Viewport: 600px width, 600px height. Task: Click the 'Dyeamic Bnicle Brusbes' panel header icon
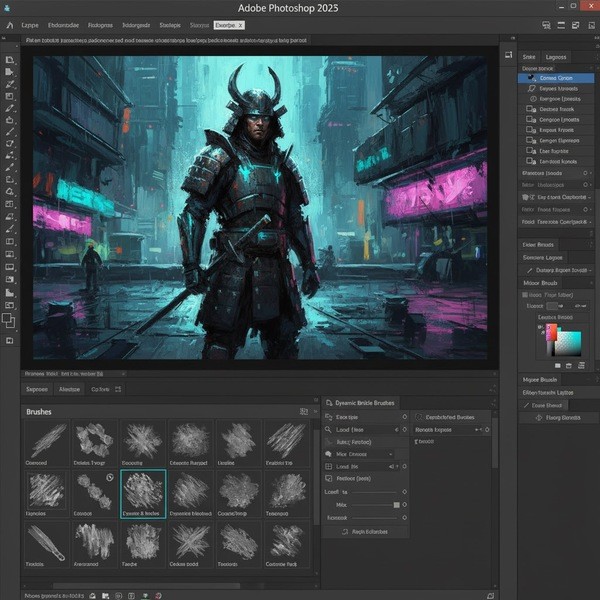click(x=329, y=403)
